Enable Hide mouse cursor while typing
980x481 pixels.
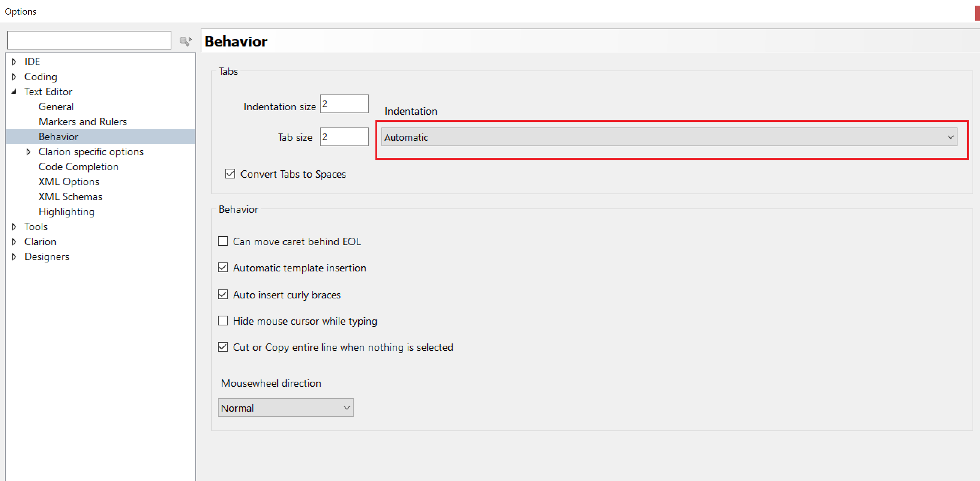pos(223,321)
